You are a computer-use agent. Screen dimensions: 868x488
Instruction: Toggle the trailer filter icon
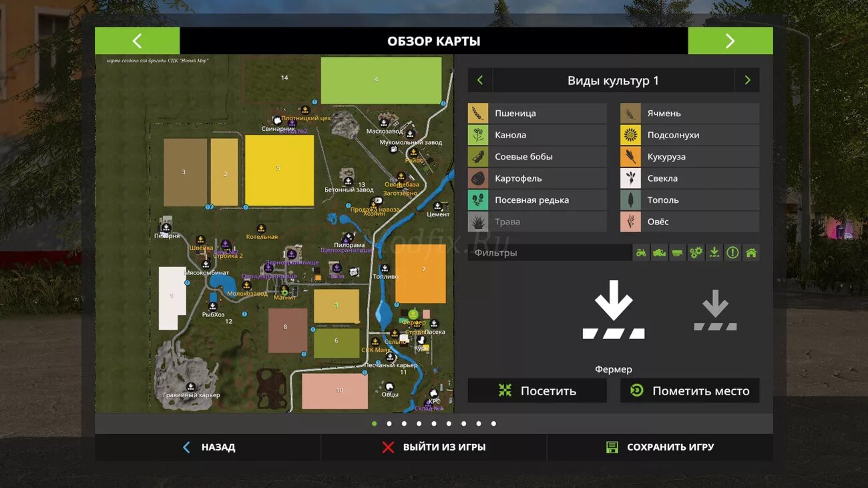click(x=678, y=252)
